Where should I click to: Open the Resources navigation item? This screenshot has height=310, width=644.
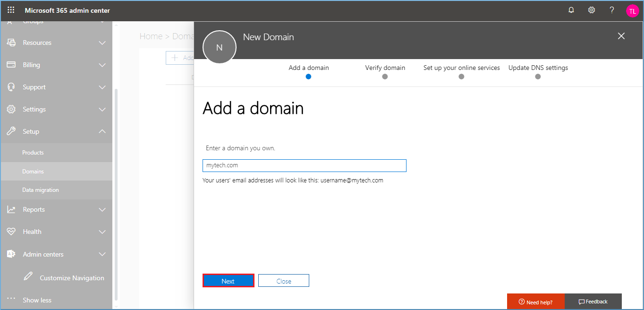coord(56,43)
